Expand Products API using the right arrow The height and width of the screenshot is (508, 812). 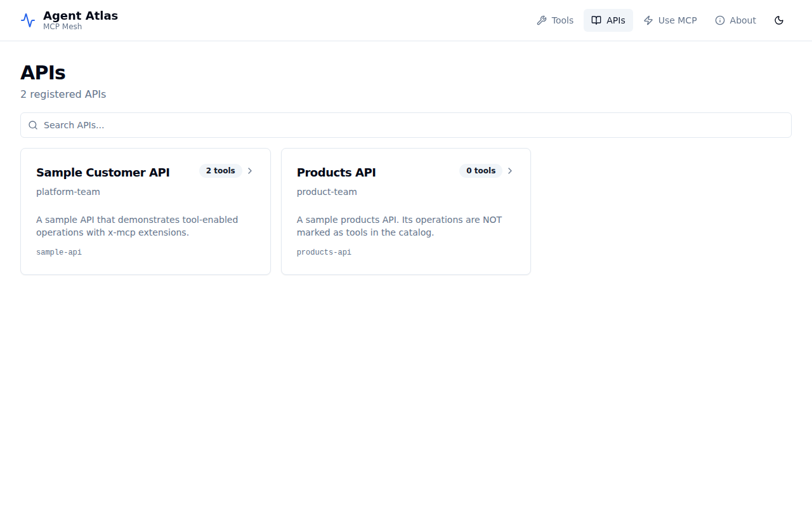click(x=509, y=171)
